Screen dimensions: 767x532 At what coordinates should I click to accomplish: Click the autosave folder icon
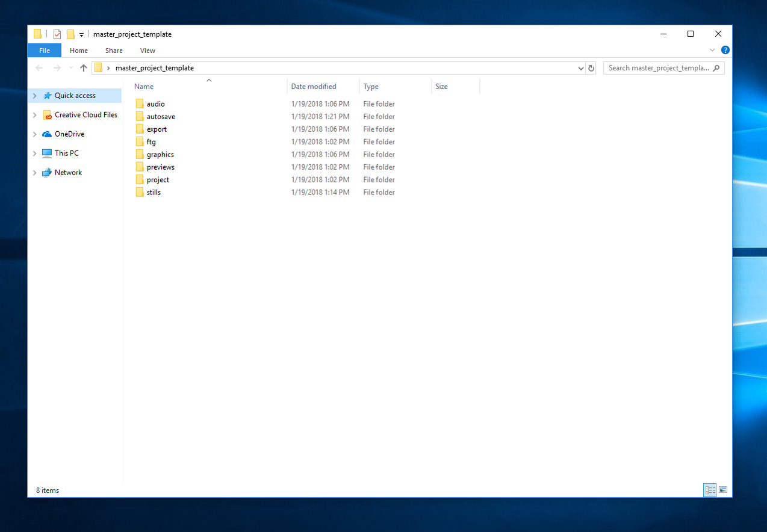point(140,117)
